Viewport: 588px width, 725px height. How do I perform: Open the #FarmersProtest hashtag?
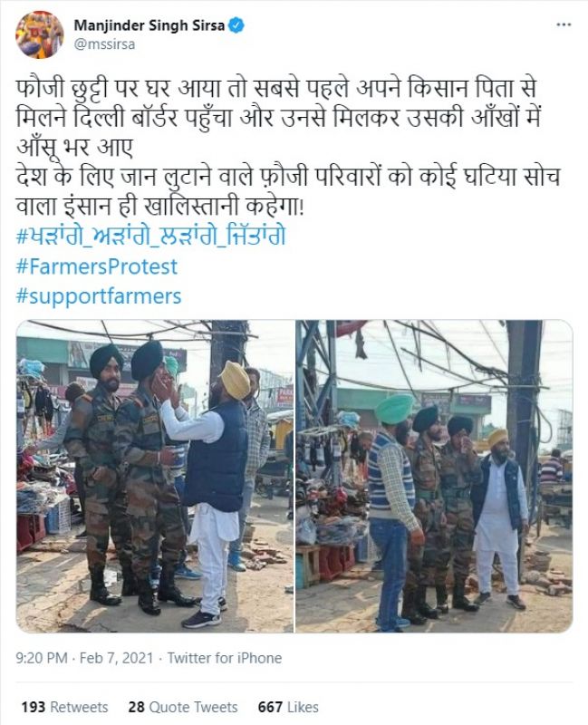click(x=97, y=266)
